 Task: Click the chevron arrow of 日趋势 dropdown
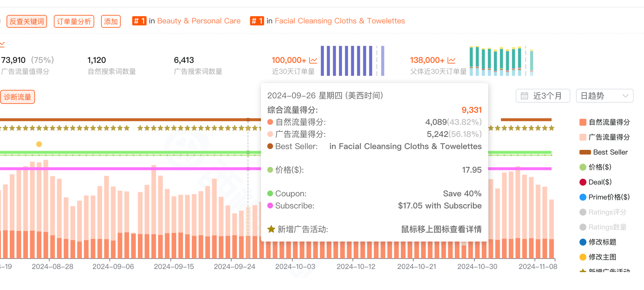pos(625,96)
